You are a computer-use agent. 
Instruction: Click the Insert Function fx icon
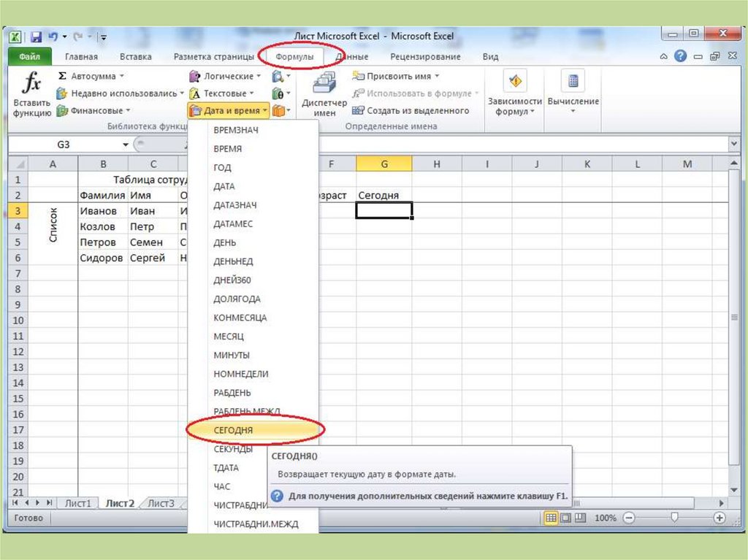[31, 85]
